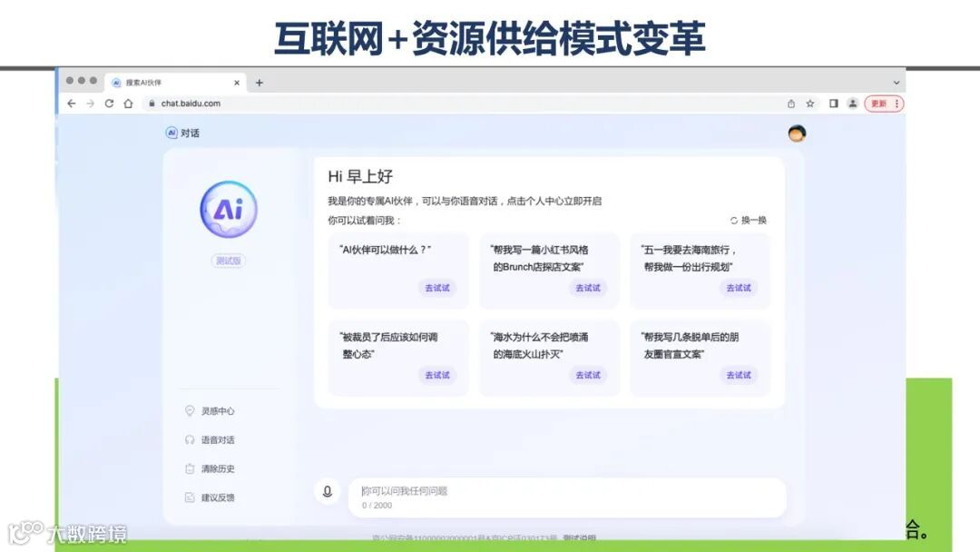980x552 pixels.
Task: Try the 小红书风格 Brunch店 suggestion
Action: [587, 288]
